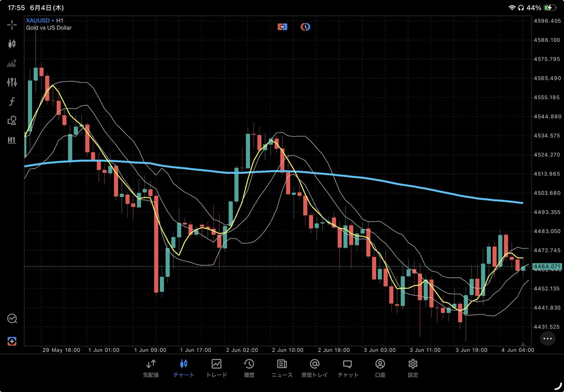
Task: Open the 履歴 history tab
Action: click(249, 368)
